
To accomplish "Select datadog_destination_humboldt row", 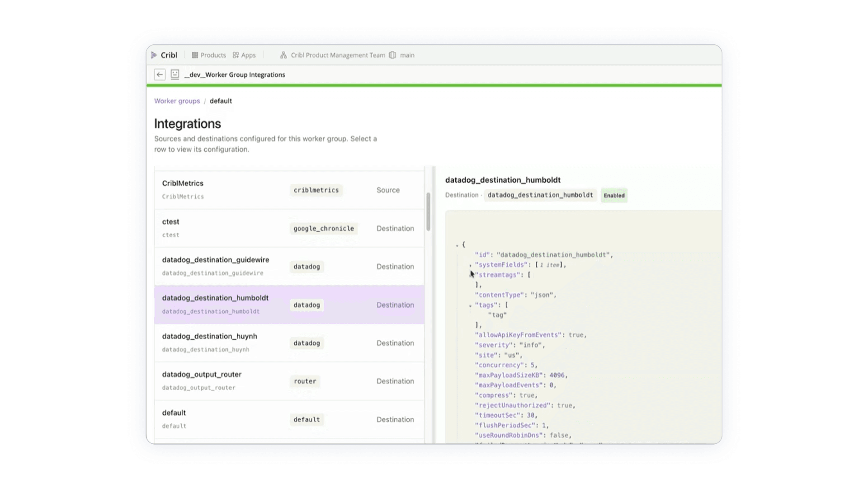I will [x=289, y=305].
